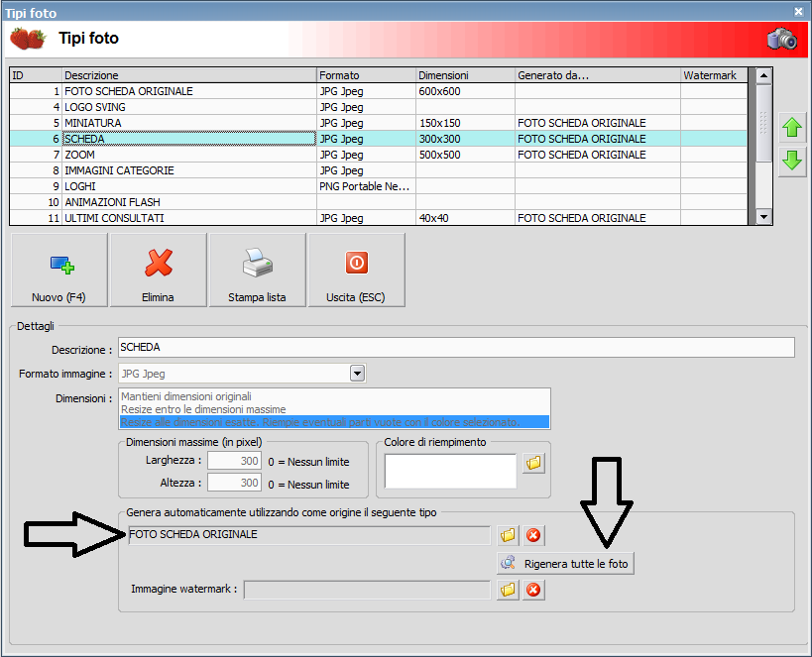Remove watermark image with red X icon
This screenshot has width=812, height=657.
click(x=533, y=590)
